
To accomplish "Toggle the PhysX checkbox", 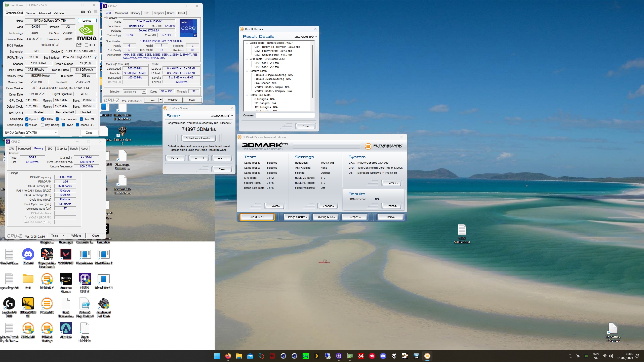I will point(63,125).
